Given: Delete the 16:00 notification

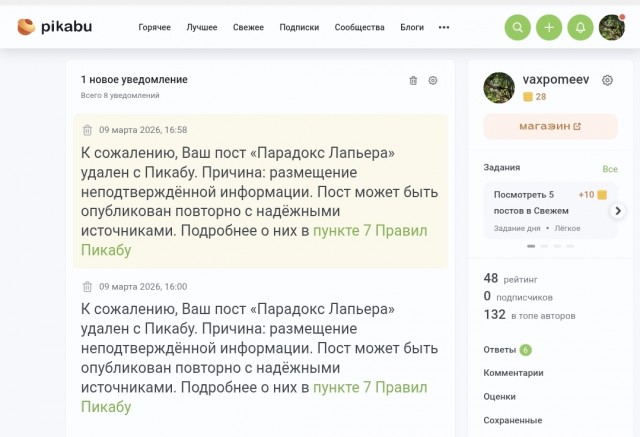Looking at the screenshot, I should (x=87, y=286).
